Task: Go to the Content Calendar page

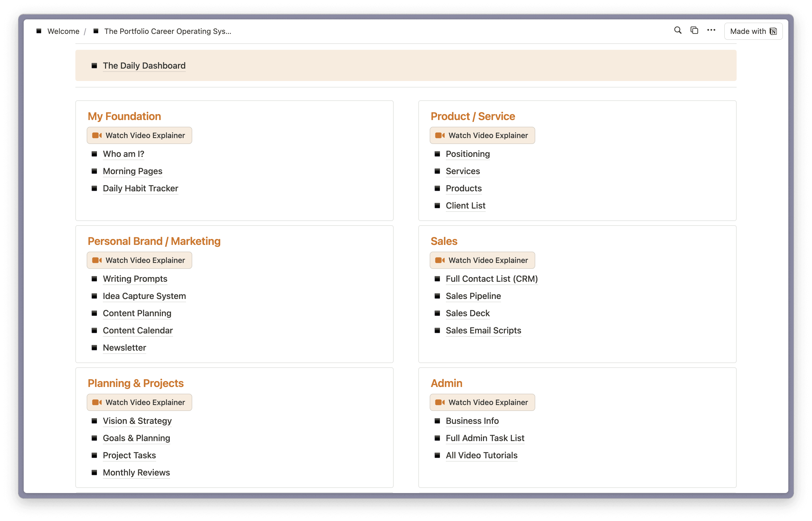Action: tap(138, 330)
